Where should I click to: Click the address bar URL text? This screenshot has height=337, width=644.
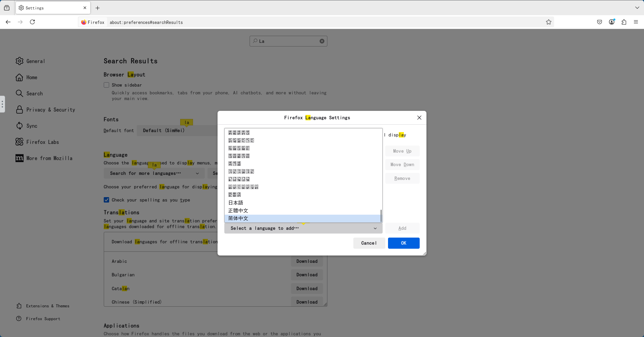[x=146, y=22]
